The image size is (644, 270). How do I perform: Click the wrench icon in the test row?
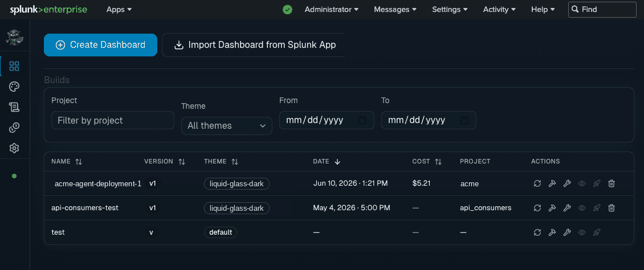tap(567, 232)
